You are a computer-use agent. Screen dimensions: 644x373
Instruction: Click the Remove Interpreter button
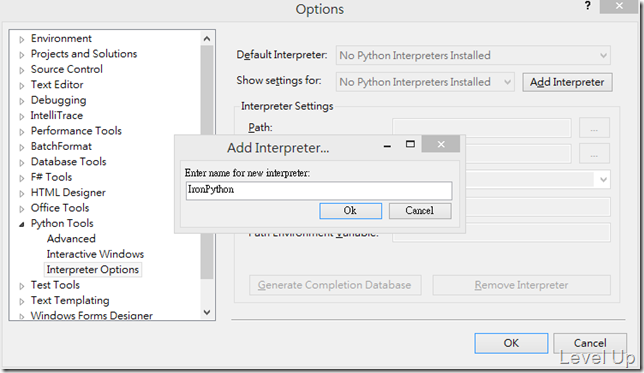click(521, 285)
